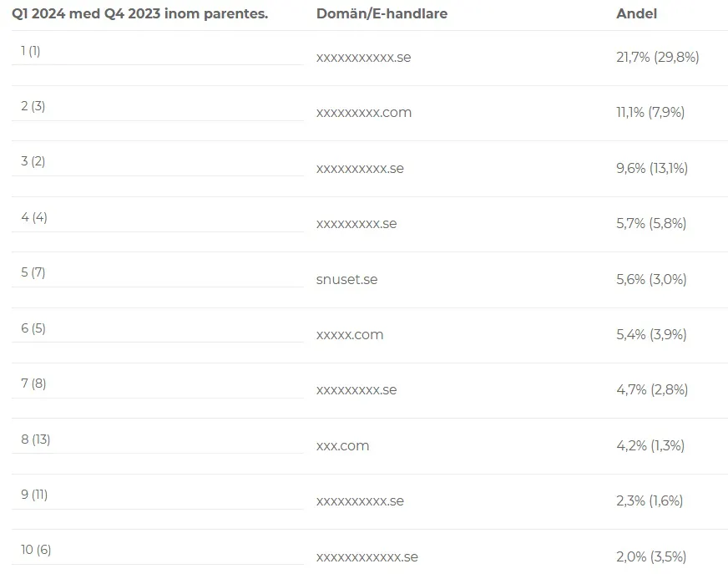The width and height of the screenshot is (728, 574).
Task: Select the rank cell "4 (4)"
Action: coord(34,217)
